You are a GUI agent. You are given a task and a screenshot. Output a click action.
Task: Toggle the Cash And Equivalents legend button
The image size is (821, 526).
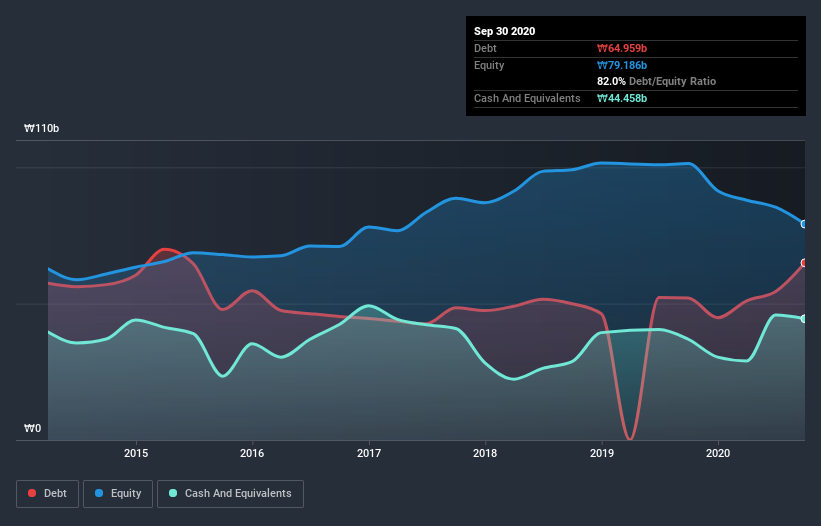point(230,494)
